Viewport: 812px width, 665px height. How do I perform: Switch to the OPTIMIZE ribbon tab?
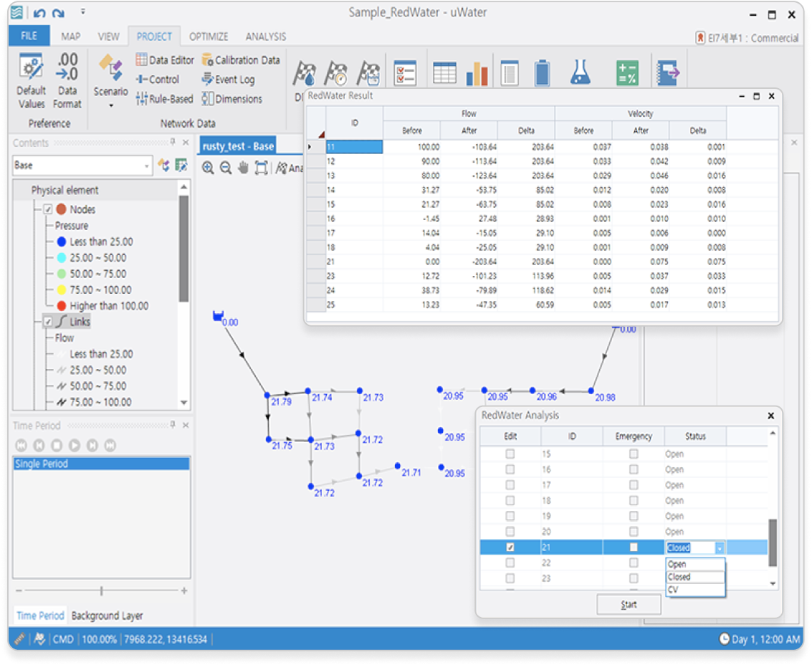(209, 37)
